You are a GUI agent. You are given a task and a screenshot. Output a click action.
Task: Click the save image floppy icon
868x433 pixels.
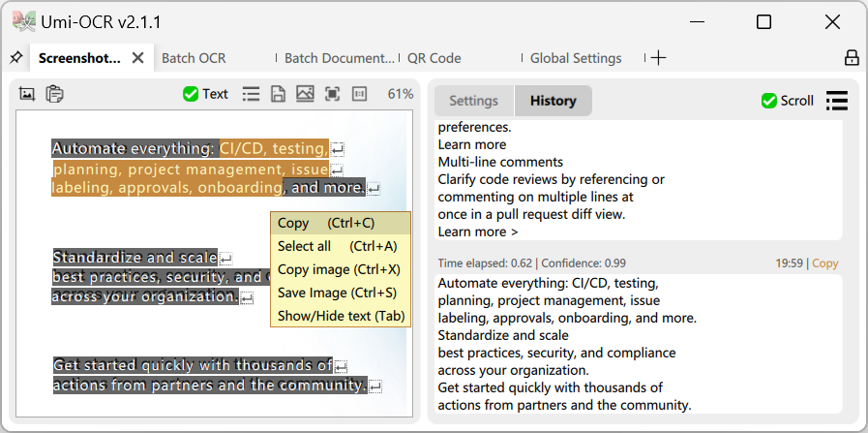click(x=278, y=94)
